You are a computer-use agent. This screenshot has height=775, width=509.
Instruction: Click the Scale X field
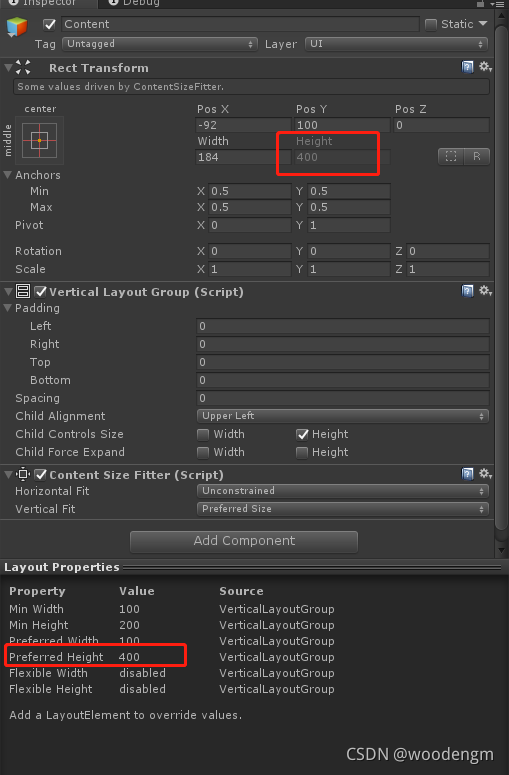pos(250,269)
